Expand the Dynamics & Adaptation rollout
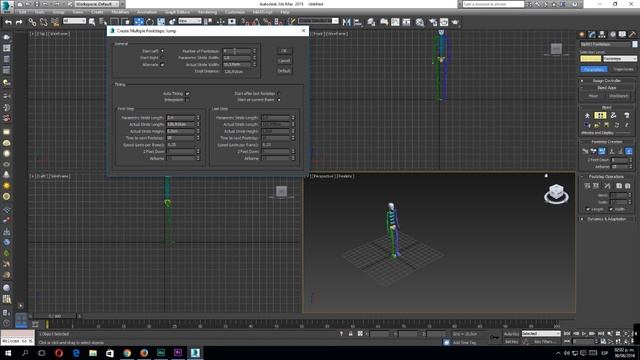640x360 pixels. tap(607, 219)
